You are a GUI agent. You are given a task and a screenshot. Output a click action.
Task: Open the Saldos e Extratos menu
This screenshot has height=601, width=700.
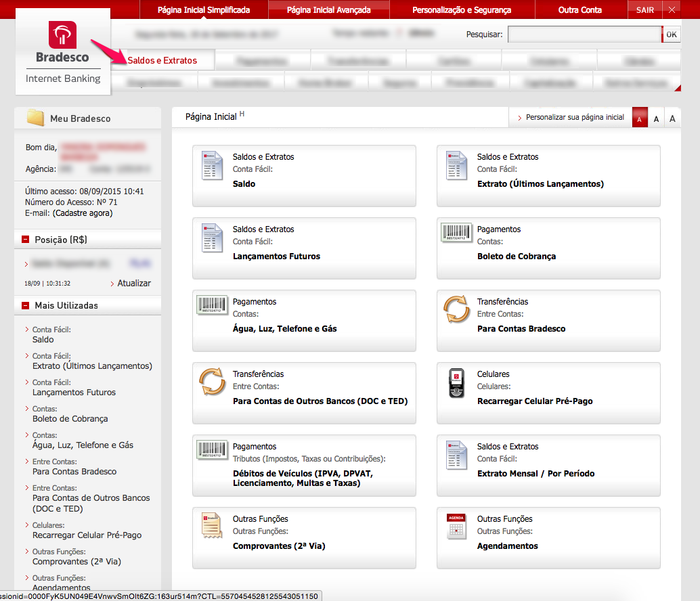click(162, 61)
